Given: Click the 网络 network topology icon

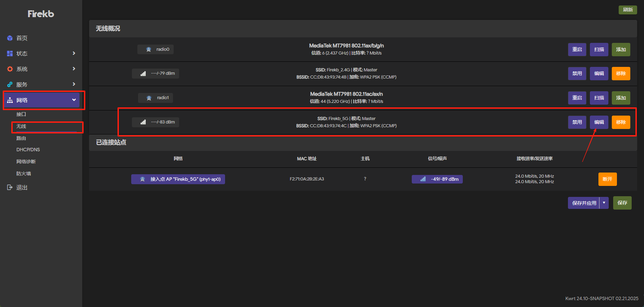Looking at the screenshot, I should [x=10, y=100].
